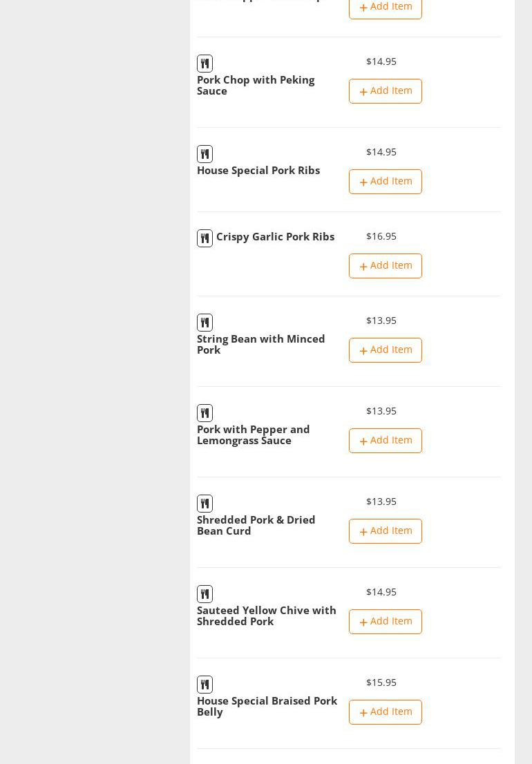This screenshot has height=764, width=532.
Task: Click utensils icon beside Crispy Garlic Pork Ribs
Action: (x=205, y=238)
